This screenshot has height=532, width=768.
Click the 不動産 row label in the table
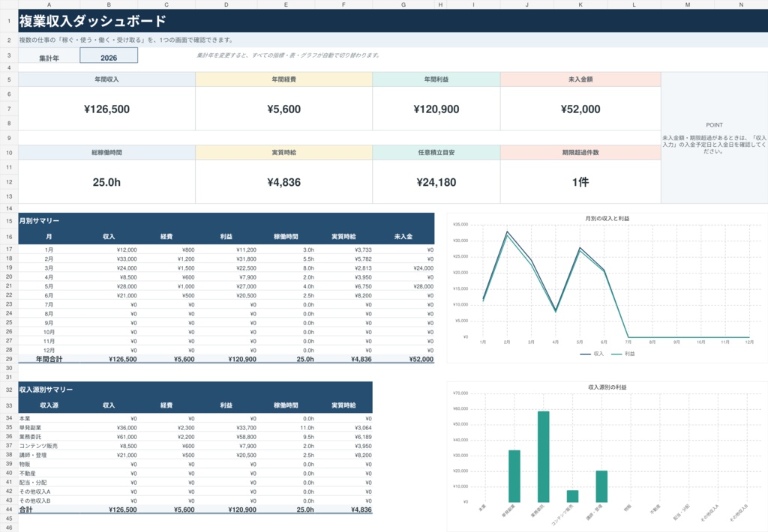(28, 474)
